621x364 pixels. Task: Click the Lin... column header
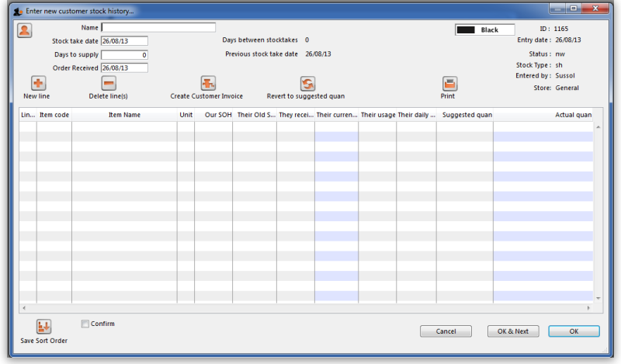click(28, 115)
